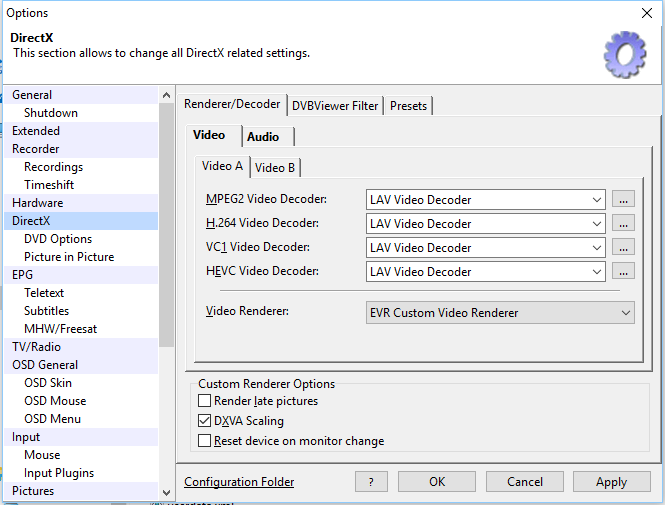Switch to the DVBViewer Filter tab

tap(335, 106)
